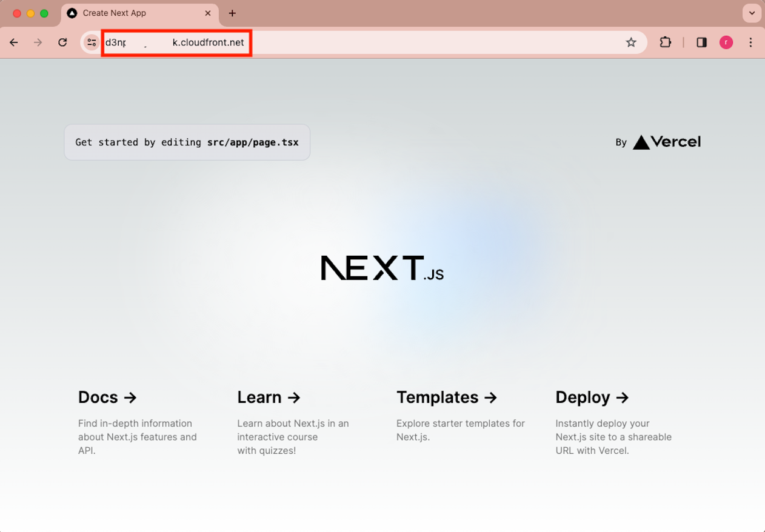The image size is (765, 532).
Task: Click the Next.js favicon on the browser tab
Action: click(73, 13)
